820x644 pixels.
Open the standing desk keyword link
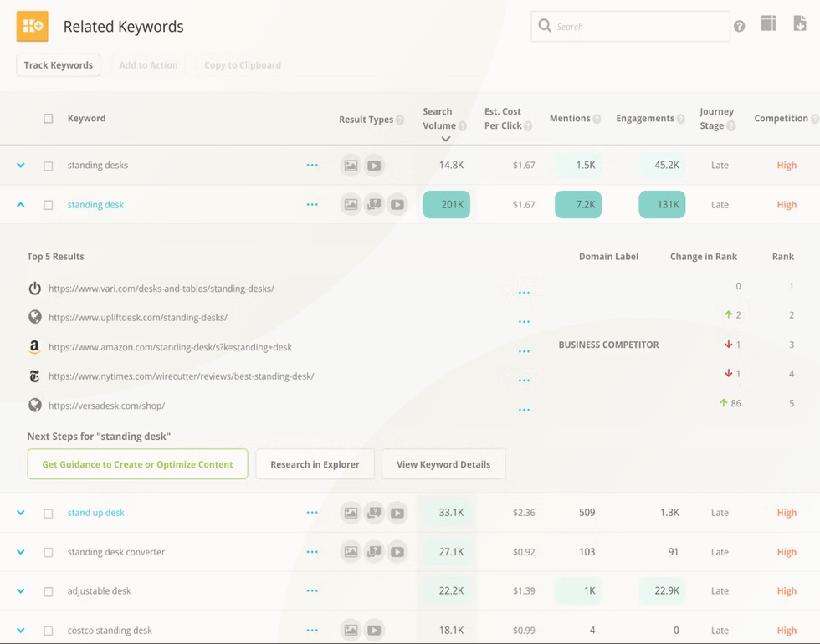[x=95, y=205]
